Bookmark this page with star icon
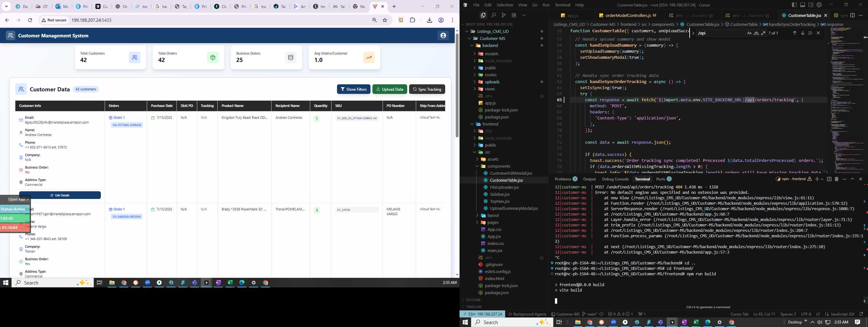The image size is (868, 327). (385, 20)
